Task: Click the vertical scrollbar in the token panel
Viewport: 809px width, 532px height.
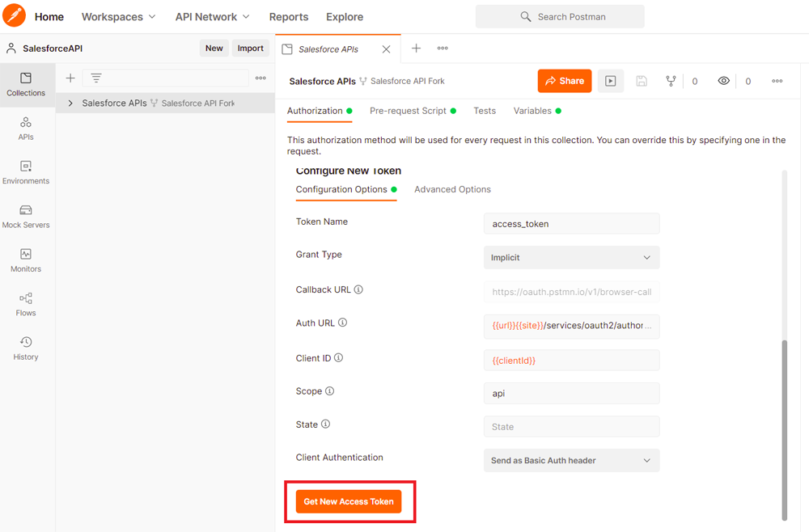Action: pos(784,430)
